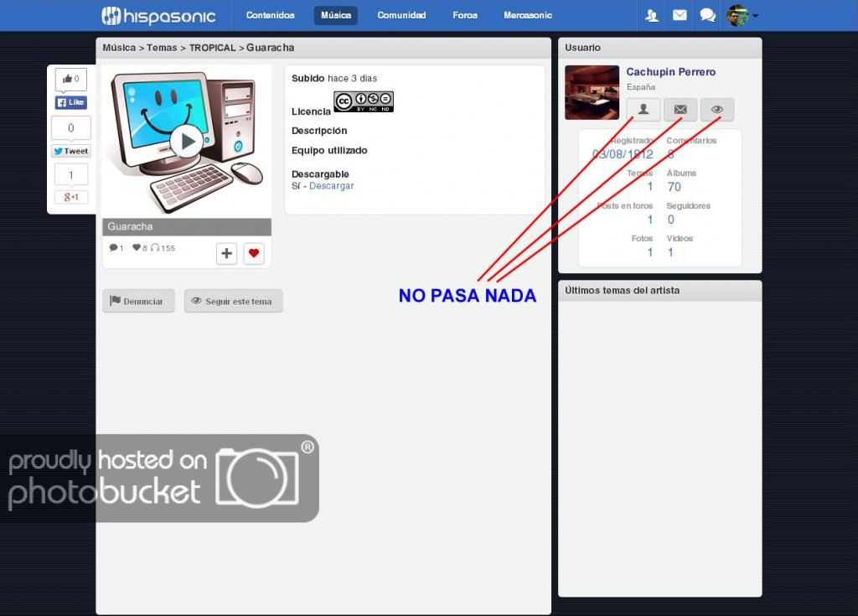Open the Contenidos menu
The image size is (858, 616).
click(x=271, y=15)
